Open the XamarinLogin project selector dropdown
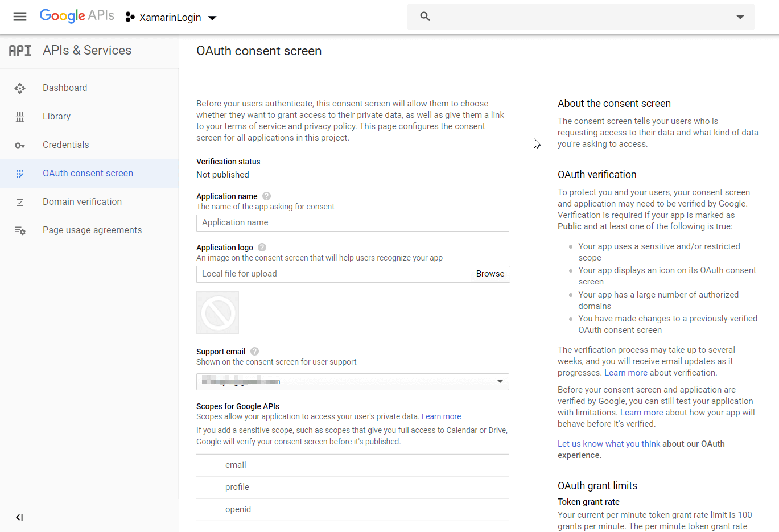The height and width of the screenshot is (532, 779). point(171,18)
